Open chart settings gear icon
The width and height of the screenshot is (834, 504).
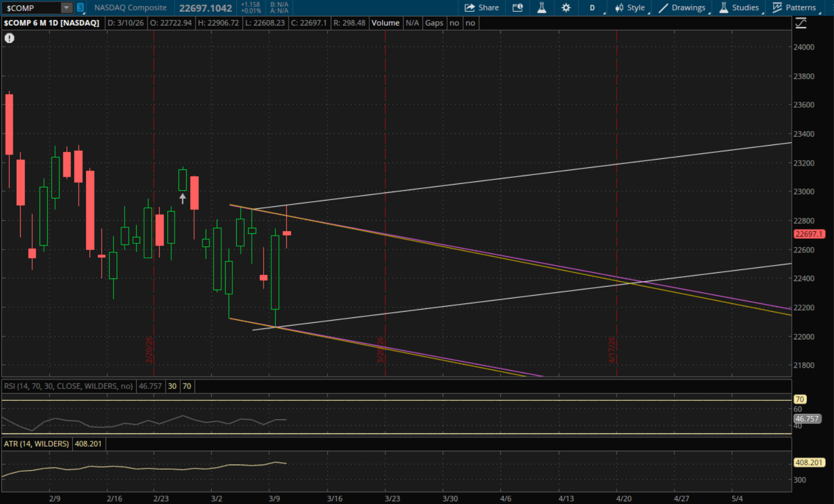(x=566, y=8)
